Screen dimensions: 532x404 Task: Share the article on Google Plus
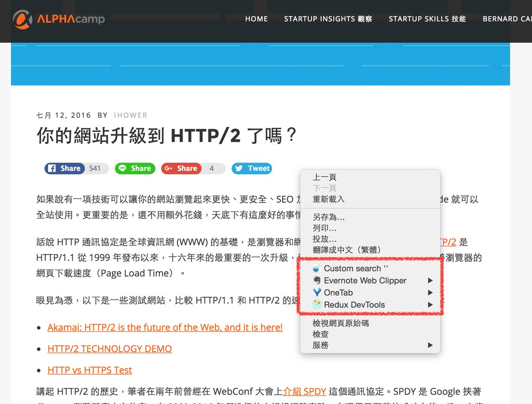point(181,169)
